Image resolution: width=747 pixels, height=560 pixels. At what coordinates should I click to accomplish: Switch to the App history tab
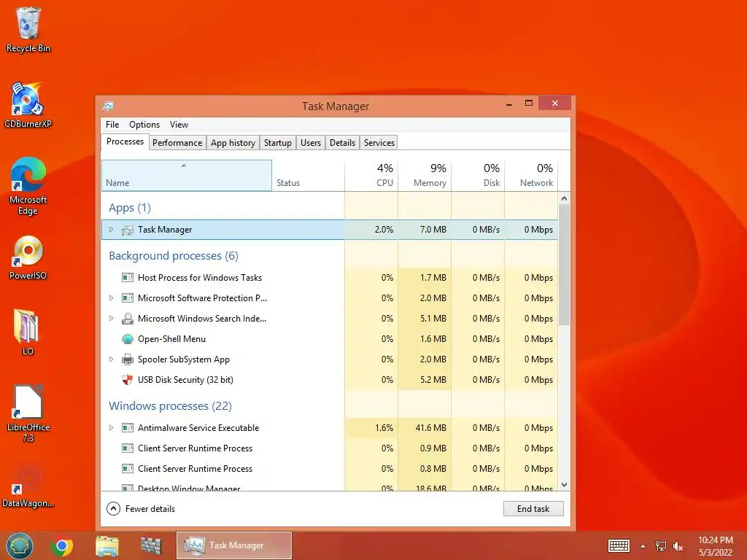point(233,143)
